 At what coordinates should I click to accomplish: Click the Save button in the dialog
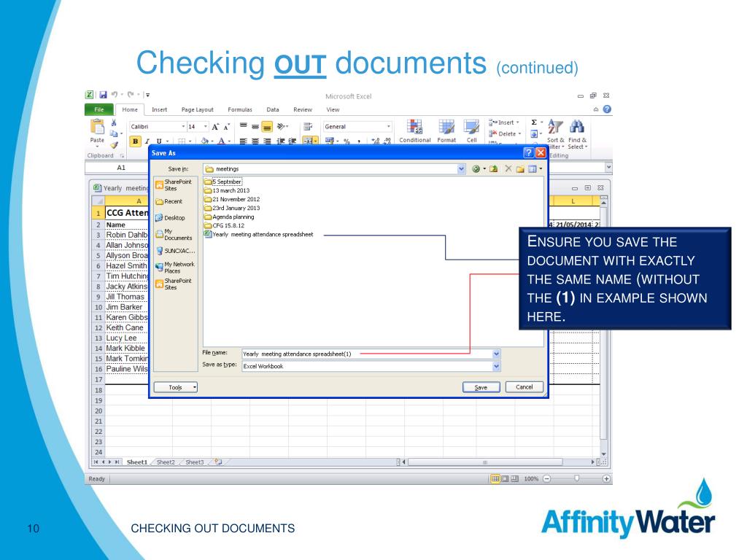pyautogui.click(x=481, y=387)
